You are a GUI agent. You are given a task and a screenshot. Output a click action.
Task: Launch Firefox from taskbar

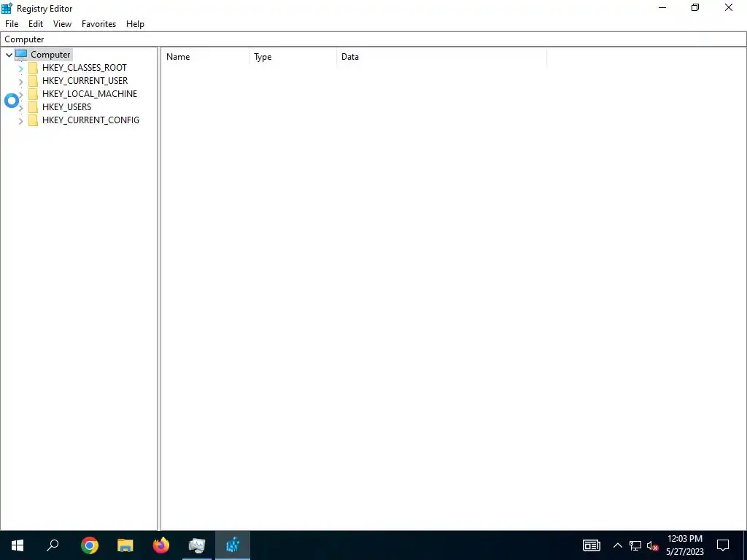[x=161, y=545]
